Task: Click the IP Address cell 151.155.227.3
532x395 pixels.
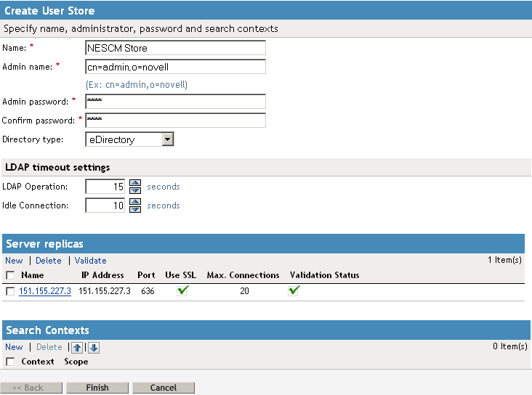Action: pos(105,291)
